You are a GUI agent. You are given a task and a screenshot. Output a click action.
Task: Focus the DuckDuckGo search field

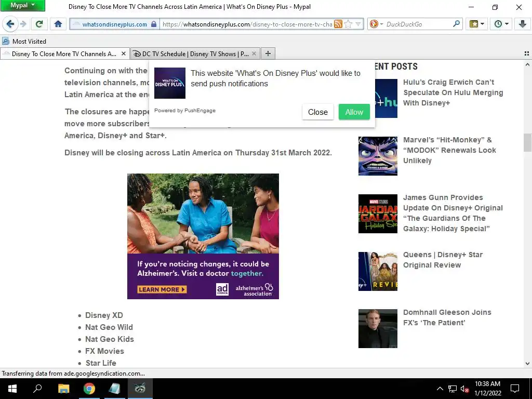418,24
